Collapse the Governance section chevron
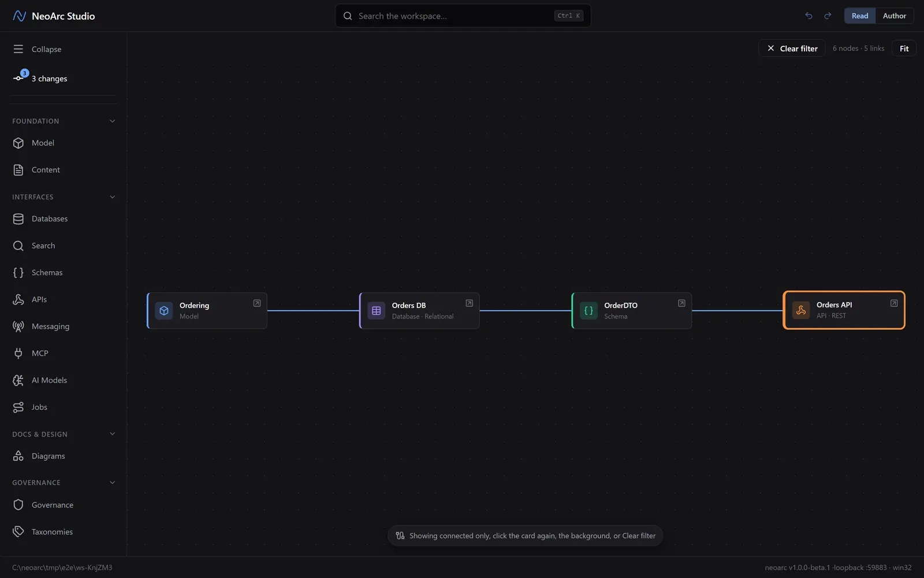This screenshot has width=924, height=578. 112,483
